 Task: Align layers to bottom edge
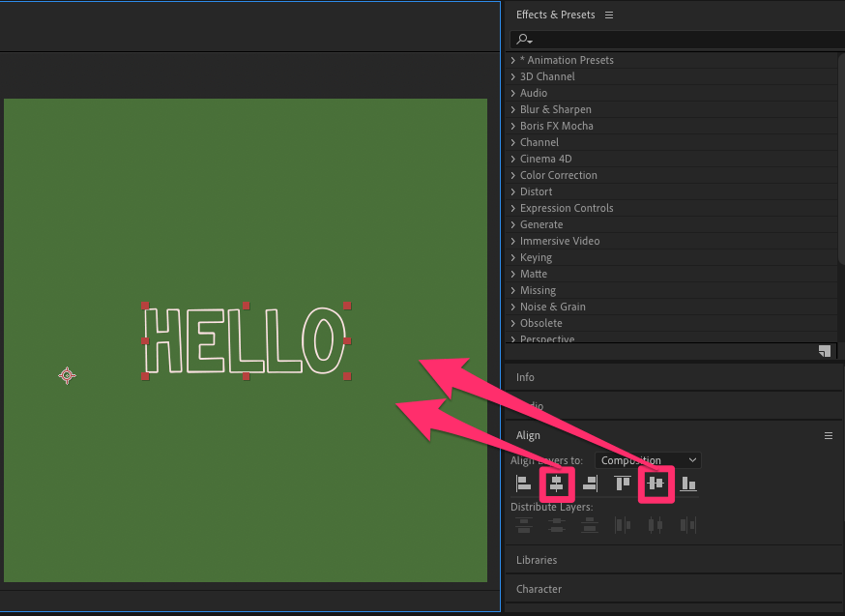click(x=688, y=484)
